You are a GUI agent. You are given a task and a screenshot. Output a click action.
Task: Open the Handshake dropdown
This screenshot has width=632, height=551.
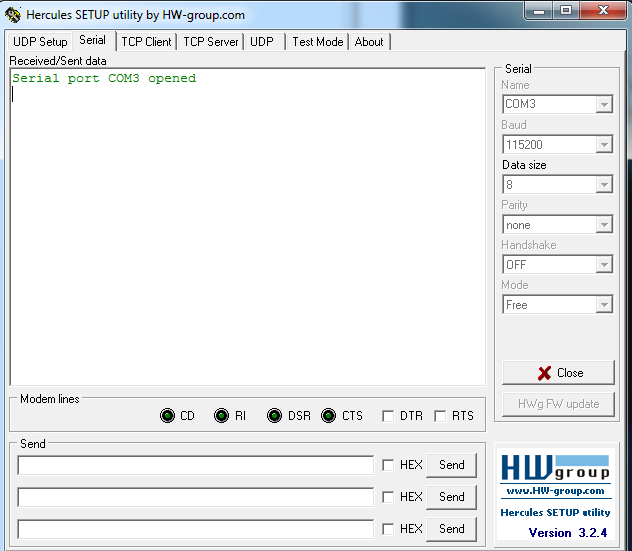tap(558, 264)
